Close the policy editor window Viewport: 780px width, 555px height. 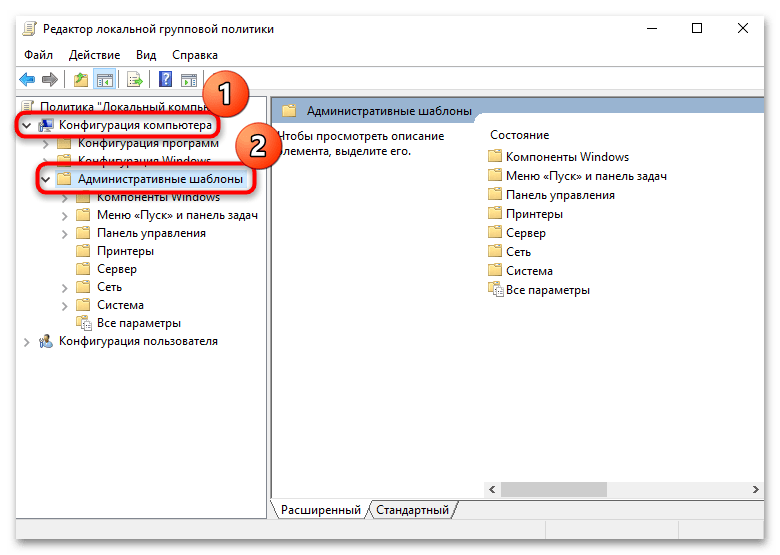coord(743,28)
